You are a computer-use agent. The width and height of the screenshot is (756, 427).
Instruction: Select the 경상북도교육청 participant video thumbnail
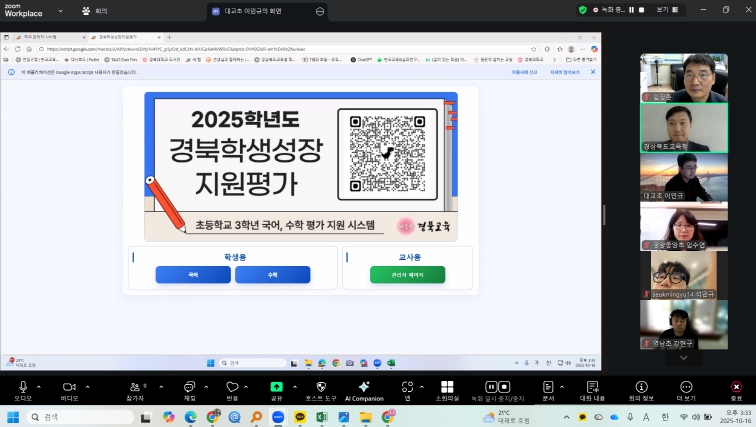point(676,127)
